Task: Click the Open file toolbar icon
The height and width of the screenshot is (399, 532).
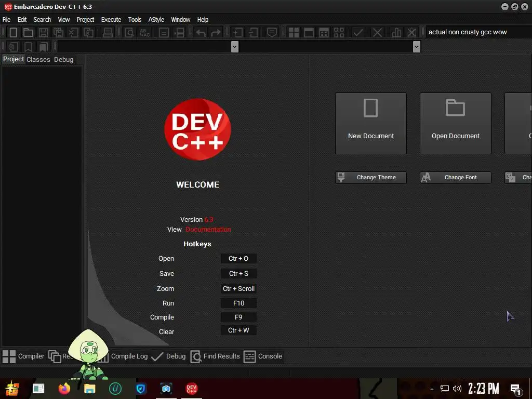Action: point(28,33)
